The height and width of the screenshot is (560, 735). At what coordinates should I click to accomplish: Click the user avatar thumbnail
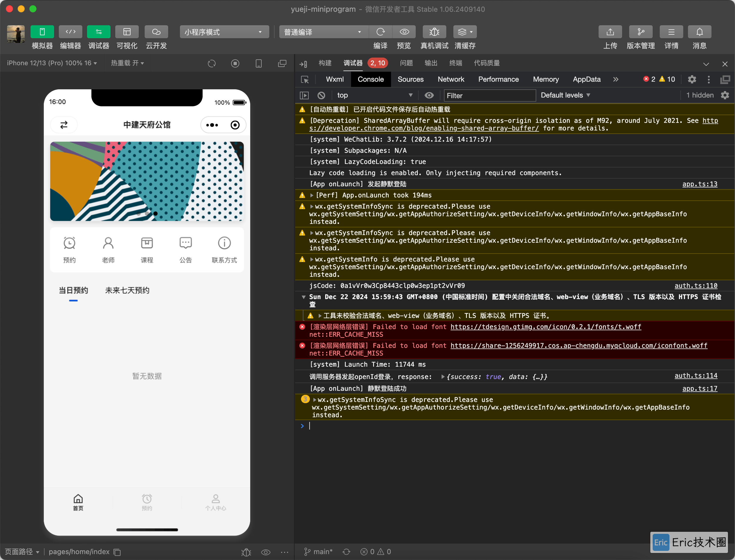pos(16,34)
